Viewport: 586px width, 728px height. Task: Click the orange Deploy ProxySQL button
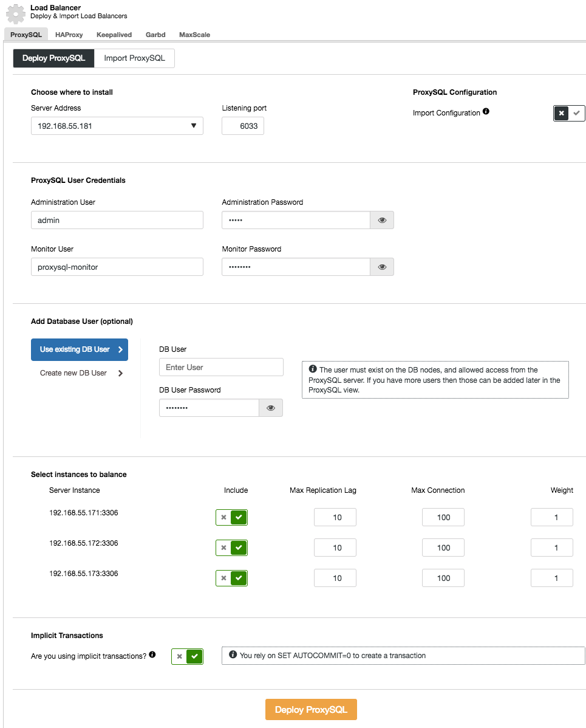tap(311, 709)
